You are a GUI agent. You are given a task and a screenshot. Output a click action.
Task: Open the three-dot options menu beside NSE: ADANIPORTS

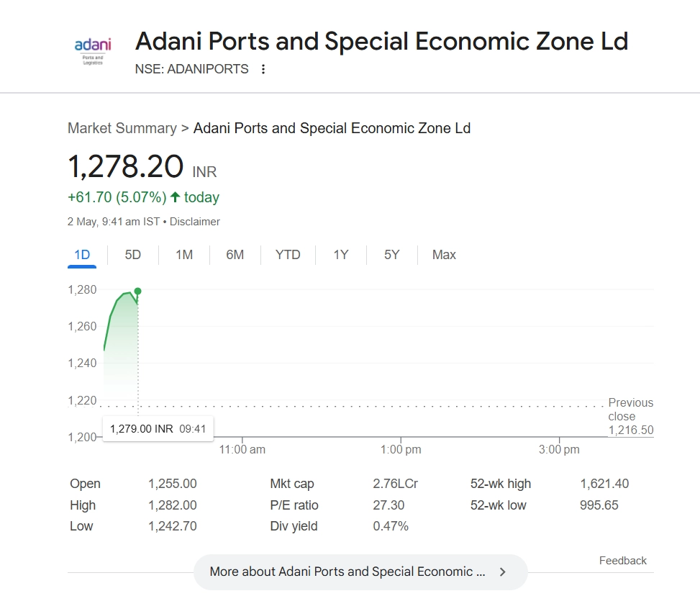[263, 69]
